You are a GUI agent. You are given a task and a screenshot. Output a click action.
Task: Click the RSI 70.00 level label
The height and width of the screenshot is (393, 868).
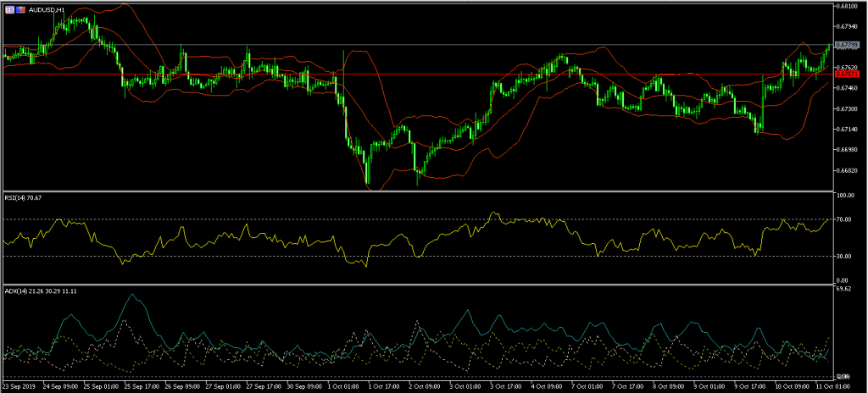click(x=844, y=219)
